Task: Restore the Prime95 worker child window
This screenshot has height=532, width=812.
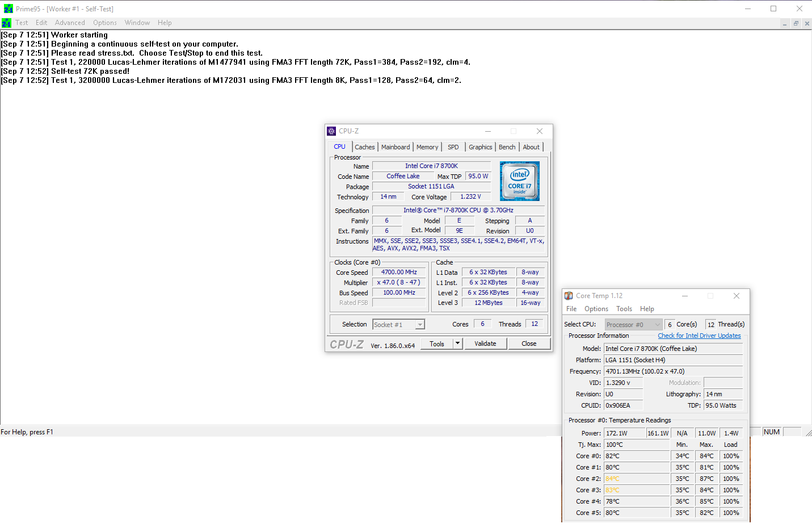Action: tap(796, 23)
